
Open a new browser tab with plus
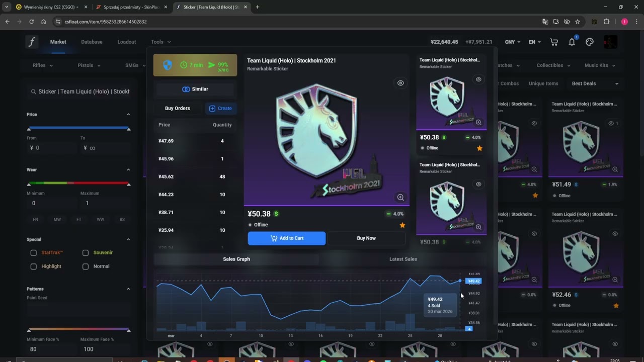click(258, 7)
